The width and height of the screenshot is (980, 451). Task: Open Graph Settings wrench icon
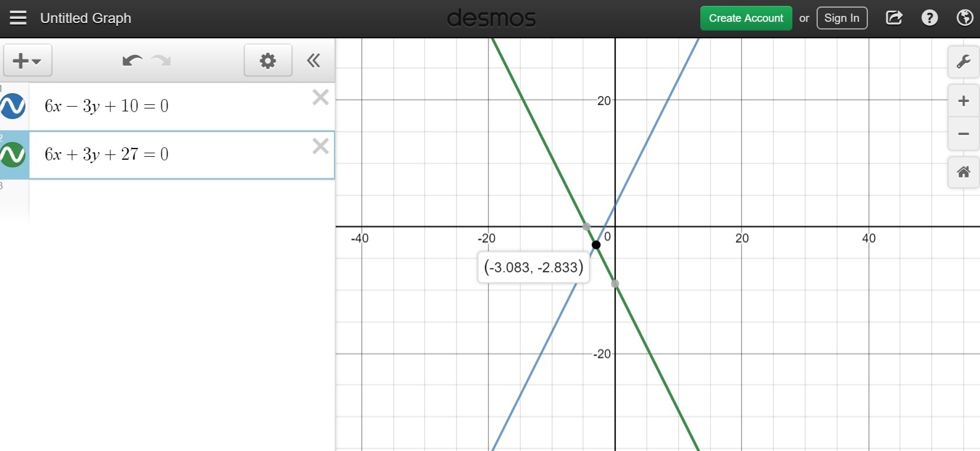[x=963, y=61]
